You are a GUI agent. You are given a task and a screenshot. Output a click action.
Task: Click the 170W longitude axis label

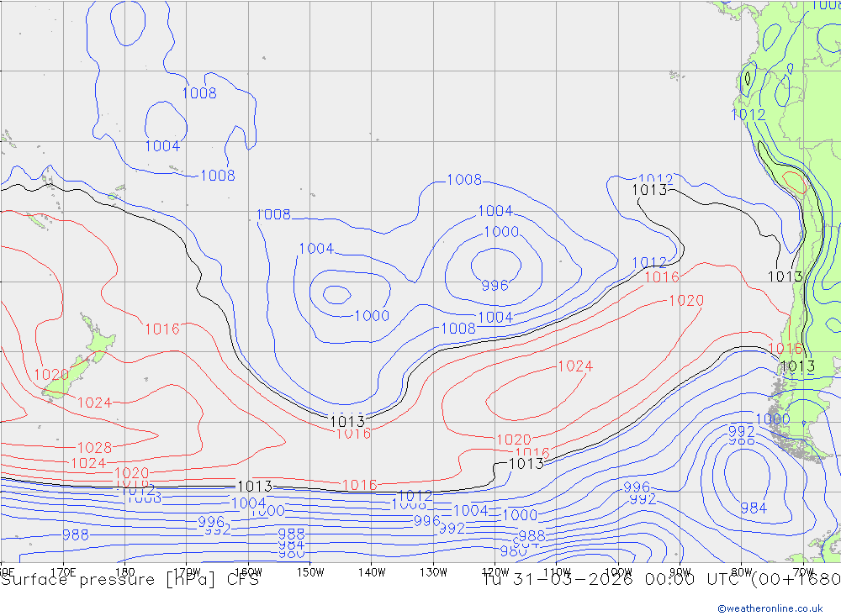coord(187,572)
